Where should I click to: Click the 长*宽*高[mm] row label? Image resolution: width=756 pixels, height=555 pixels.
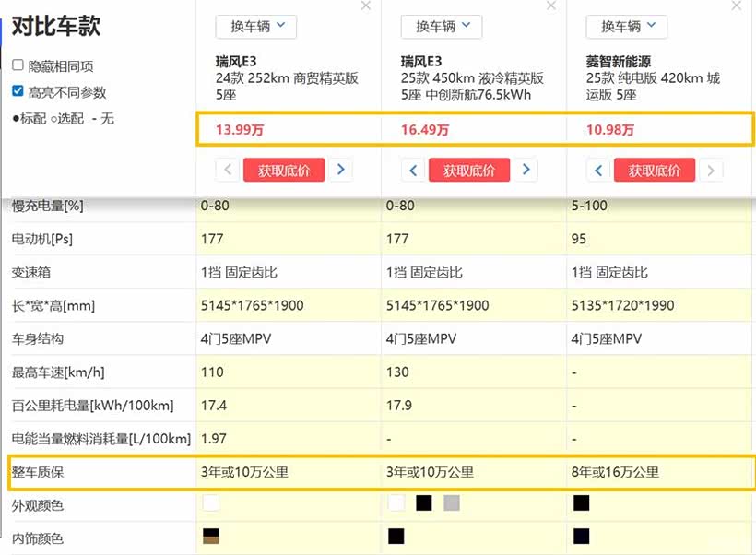tap(53, 306)
